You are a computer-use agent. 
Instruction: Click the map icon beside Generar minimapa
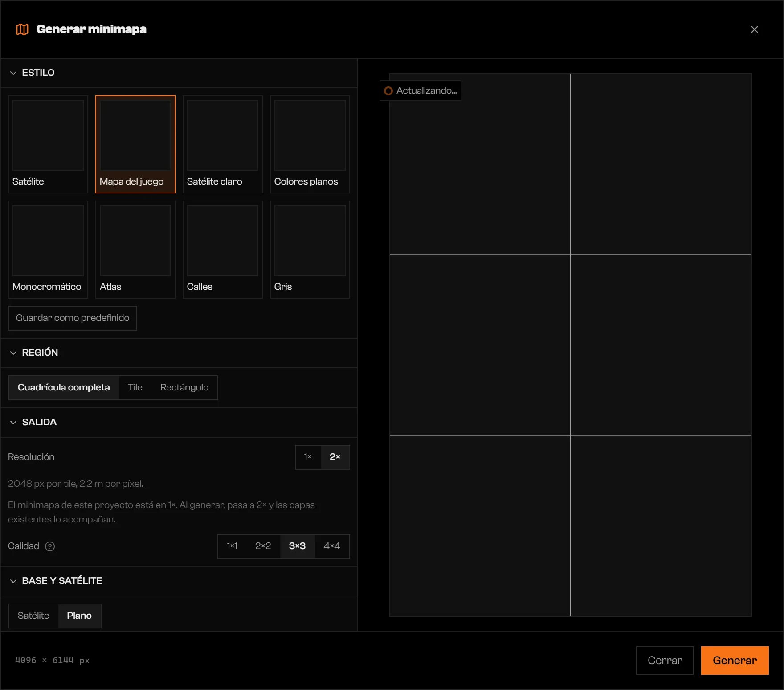point(22,29)
